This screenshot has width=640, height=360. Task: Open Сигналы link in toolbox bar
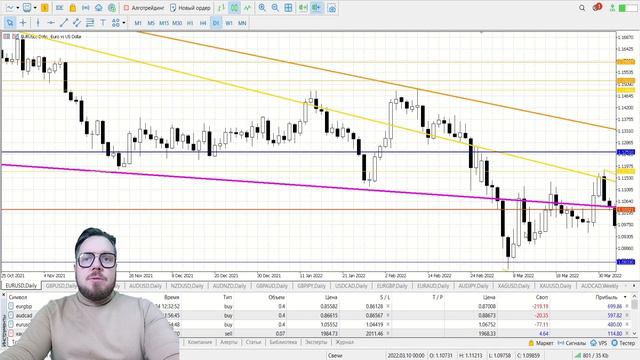pos(571,343)
